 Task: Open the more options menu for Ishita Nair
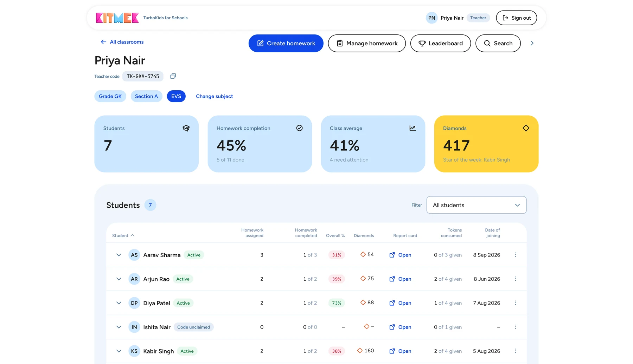516,327
